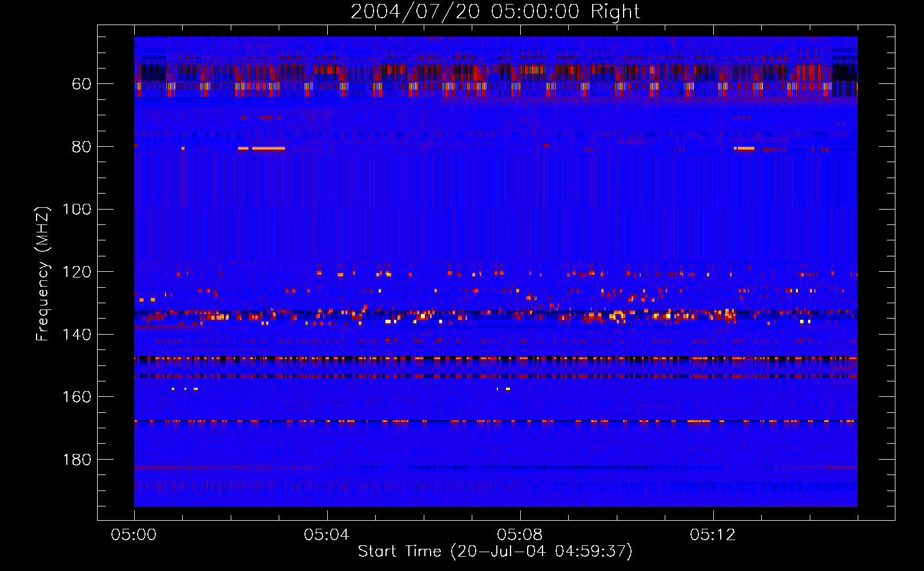Select the 80 MHz frequency tick label
The height and width of the screenshot is (571, 924).
click(x=82, y=147)
